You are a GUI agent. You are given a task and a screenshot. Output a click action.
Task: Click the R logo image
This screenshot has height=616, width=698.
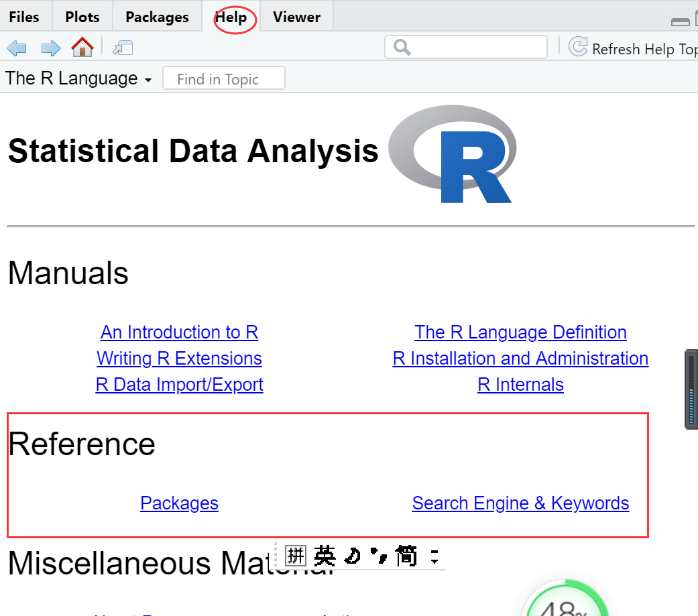453,154
